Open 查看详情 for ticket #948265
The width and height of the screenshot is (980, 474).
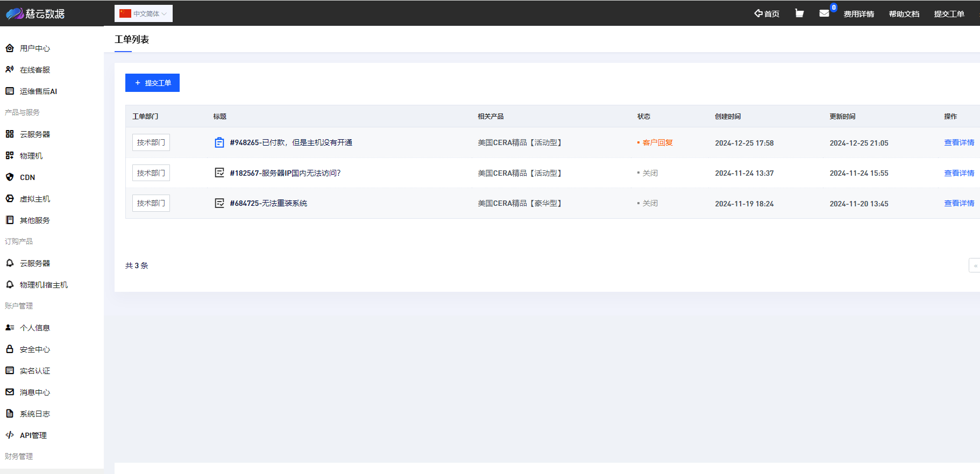(x=959, y=142)
